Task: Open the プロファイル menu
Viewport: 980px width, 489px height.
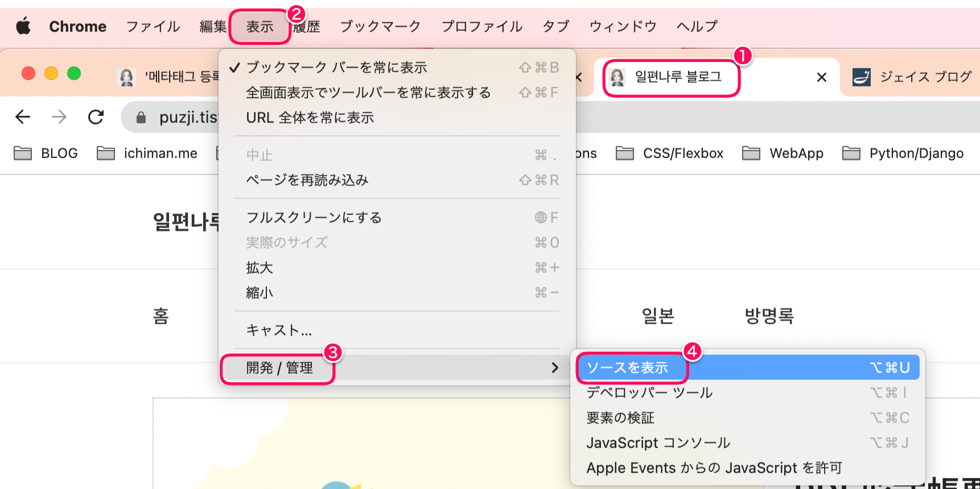Action: tap(481, 27)
